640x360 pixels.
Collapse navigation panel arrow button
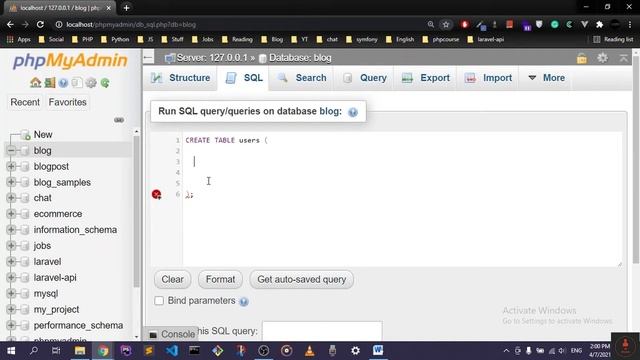pos(148,58)
